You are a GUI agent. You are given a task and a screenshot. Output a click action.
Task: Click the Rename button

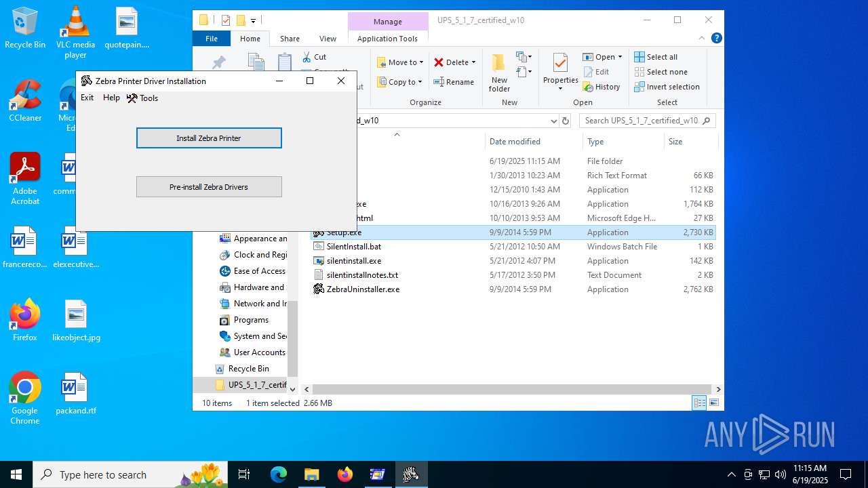pyautogui.click(x=454, y=82)
